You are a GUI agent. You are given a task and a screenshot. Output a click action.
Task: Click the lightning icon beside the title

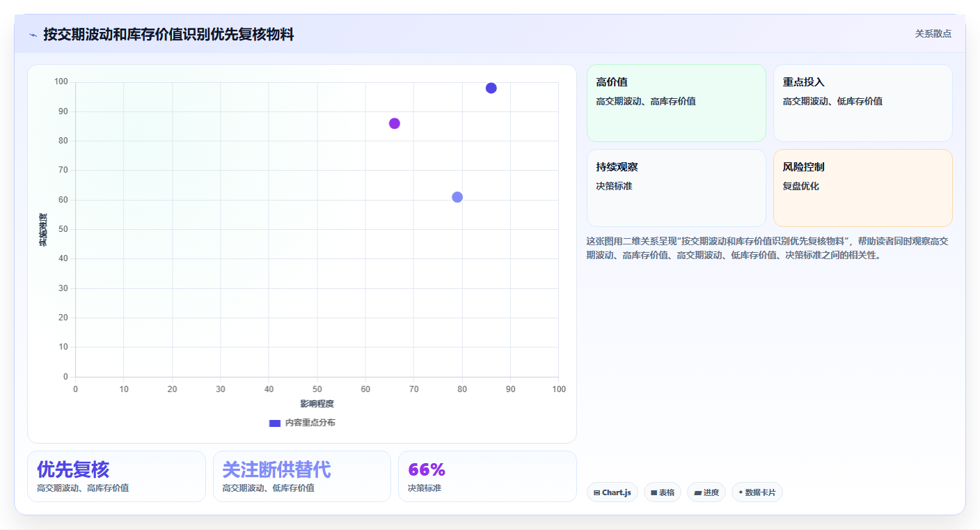click(x=33, y=34)
